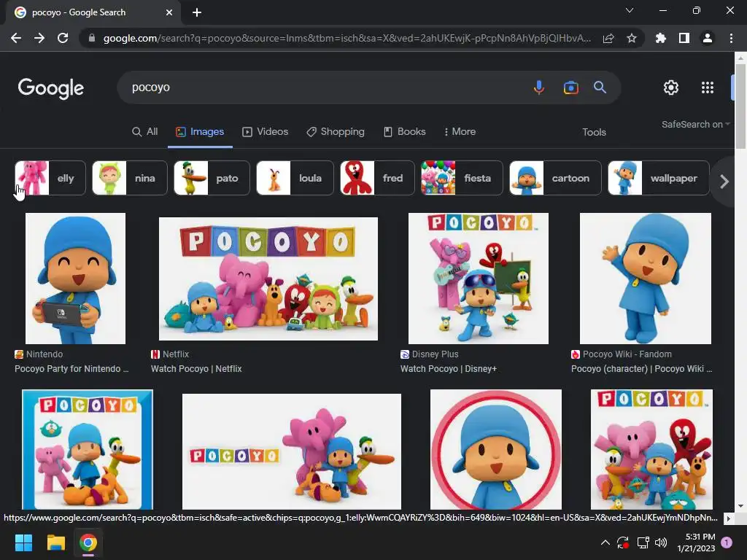Viewport: 747px width, 560px height.
Task: Open the notification center badge
Action: click(727, 542)
